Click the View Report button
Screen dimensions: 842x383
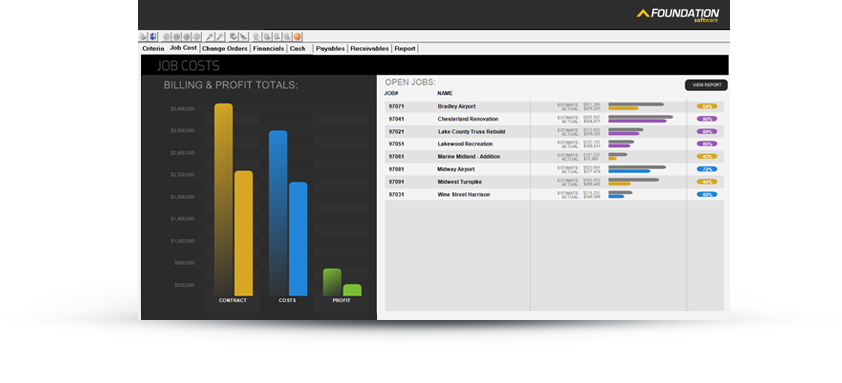pyautogui.click(x=706, y=85)
